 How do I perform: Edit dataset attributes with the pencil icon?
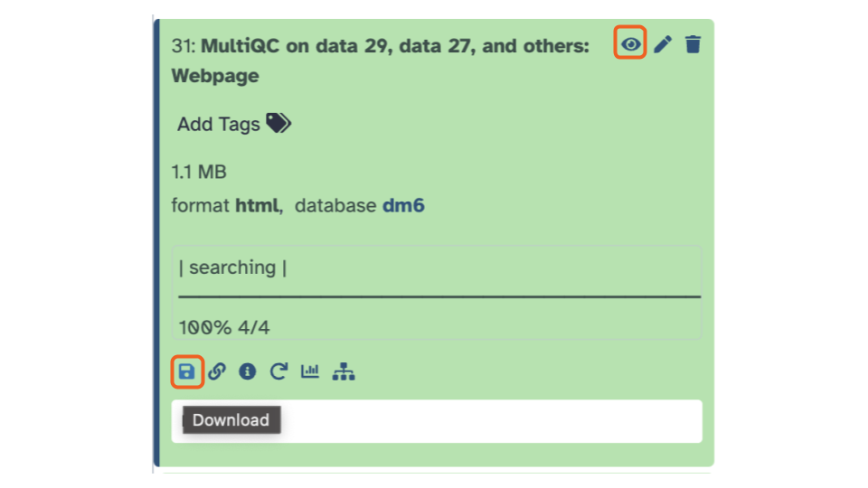[x=663, y=44]
